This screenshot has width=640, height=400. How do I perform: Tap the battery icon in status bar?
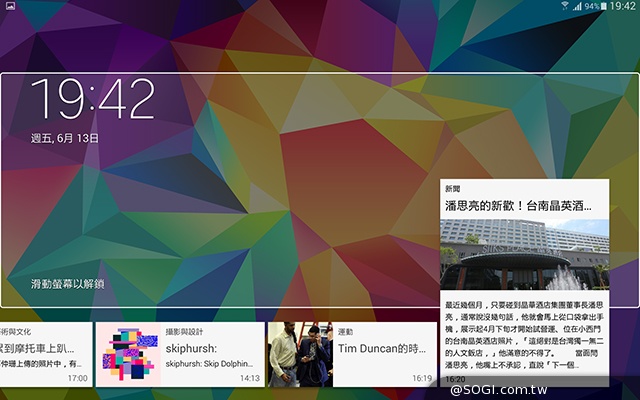click(x=602, y=7)
